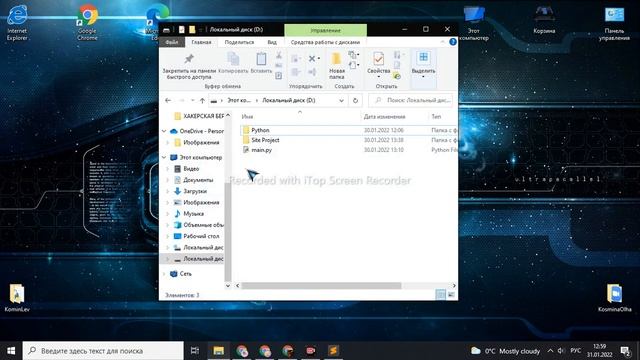Open the weather widget showing Mostly cloudy
The image size is (640, 360).
pyautogui.click(x=505, y=351)
